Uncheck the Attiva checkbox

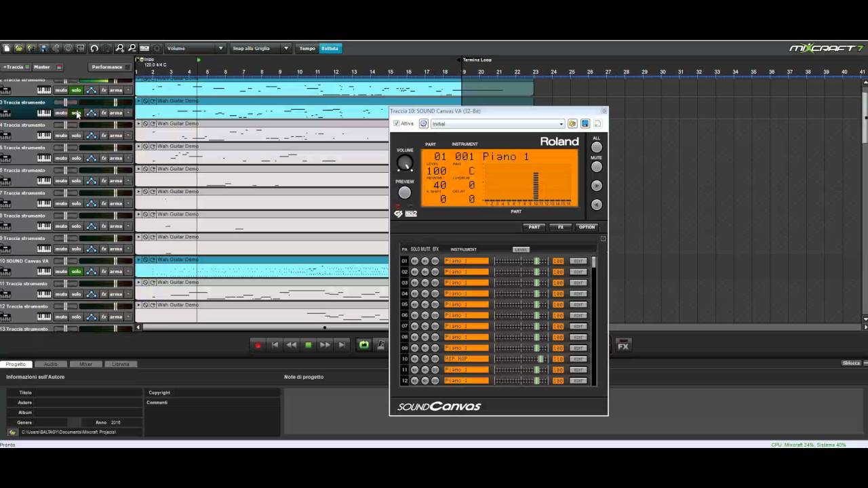(397, 124)
